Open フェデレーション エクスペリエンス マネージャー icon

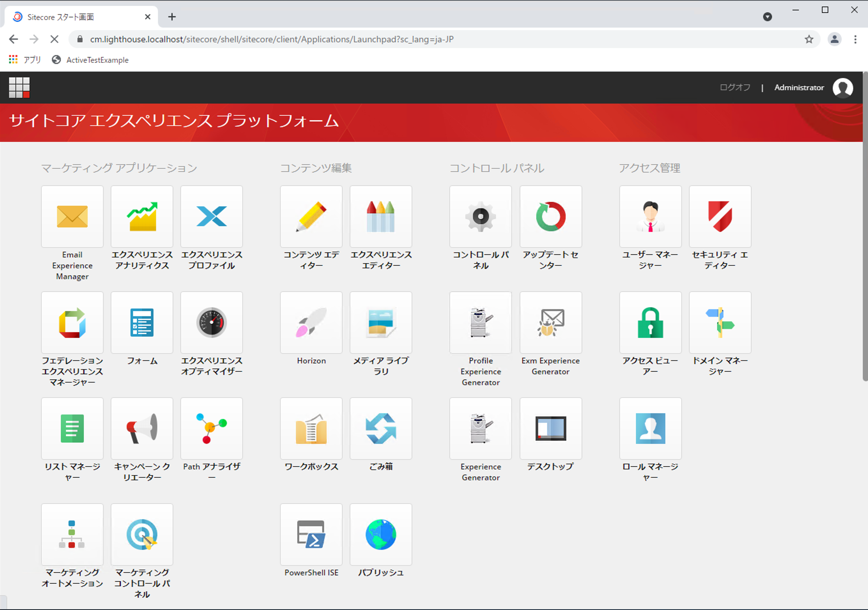coord(72,323)
